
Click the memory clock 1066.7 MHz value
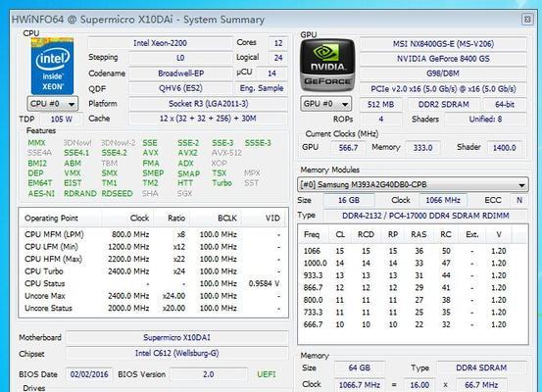tap(360, 385)
